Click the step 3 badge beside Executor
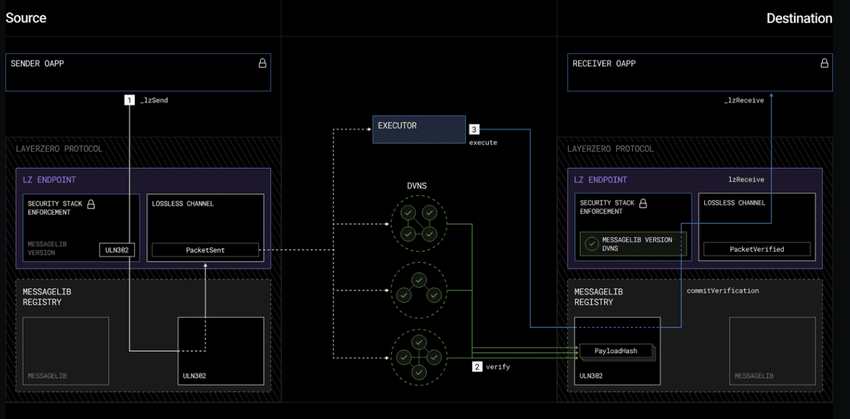 click(x=474, y=129)
